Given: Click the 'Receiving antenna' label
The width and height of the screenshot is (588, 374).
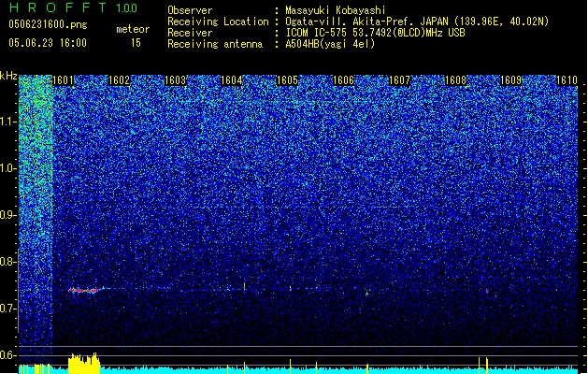Looking at the screenshot, I should 215,44.
